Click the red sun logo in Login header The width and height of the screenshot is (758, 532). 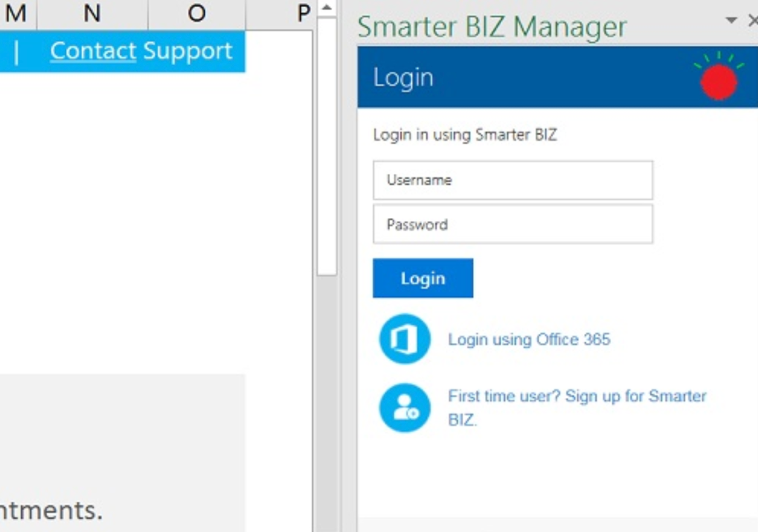point(718,76)
